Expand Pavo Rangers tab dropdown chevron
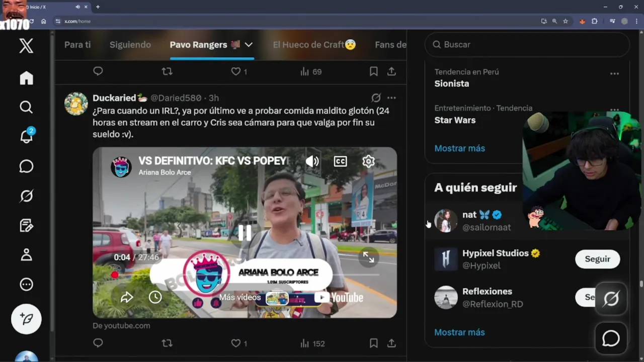 (249, 45)
